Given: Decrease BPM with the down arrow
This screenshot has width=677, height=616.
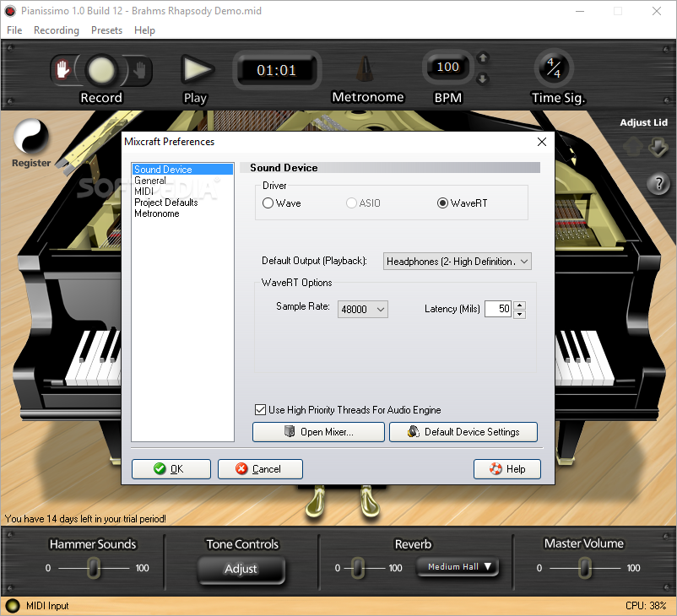Looking at the screenshot, I should [x=483, y=79].
